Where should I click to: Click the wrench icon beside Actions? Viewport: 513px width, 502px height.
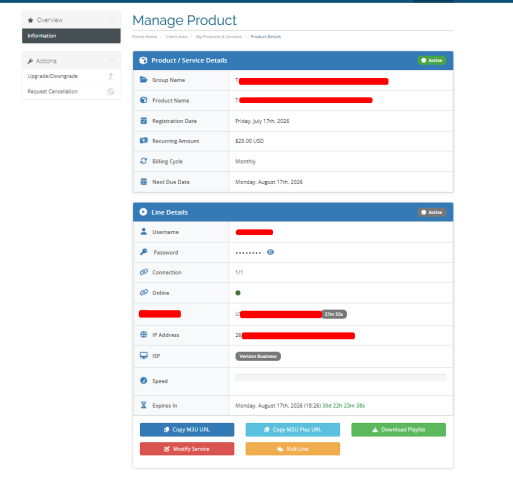coord(30,61)
